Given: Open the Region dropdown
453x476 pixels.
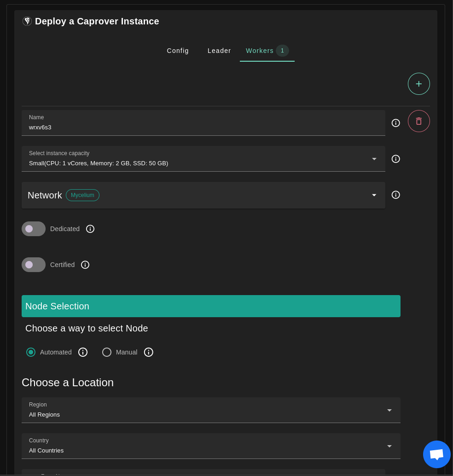Looking at the screenshot, I should [x=210, y=410].
